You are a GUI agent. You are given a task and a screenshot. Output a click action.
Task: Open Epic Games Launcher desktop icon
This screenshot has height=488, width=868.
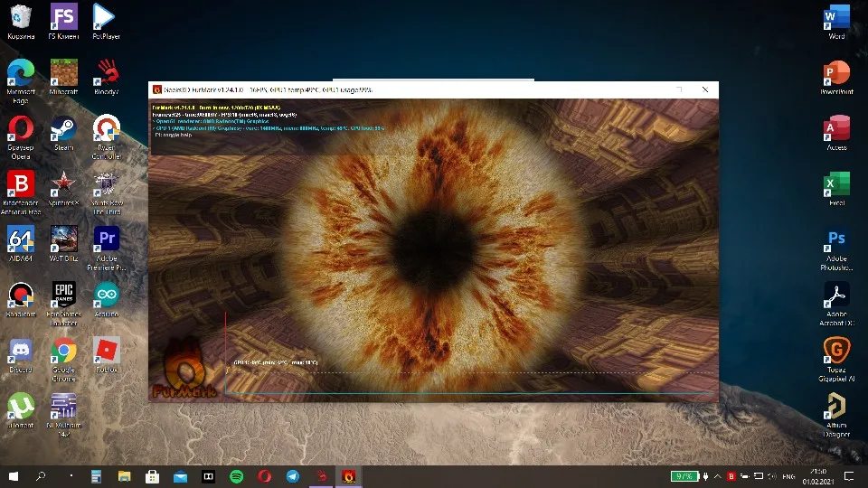(x=63, y=304)
